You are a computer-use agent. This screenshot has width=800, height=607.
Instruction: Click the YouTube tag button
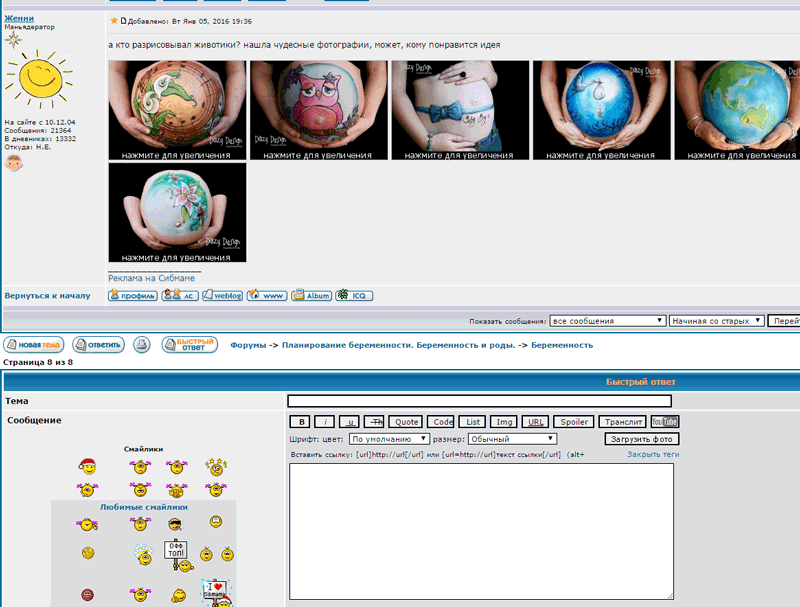(665, 422)
